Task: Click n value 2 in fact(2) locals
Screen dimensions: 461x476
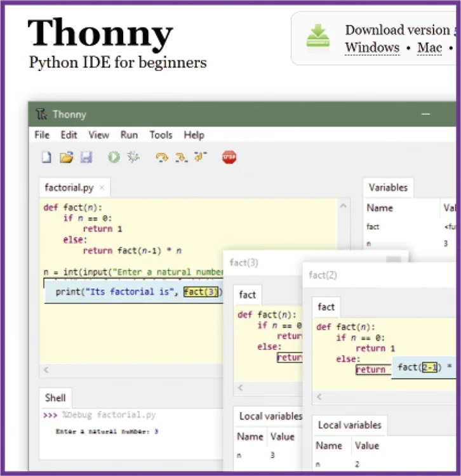Action: point(357,464)
